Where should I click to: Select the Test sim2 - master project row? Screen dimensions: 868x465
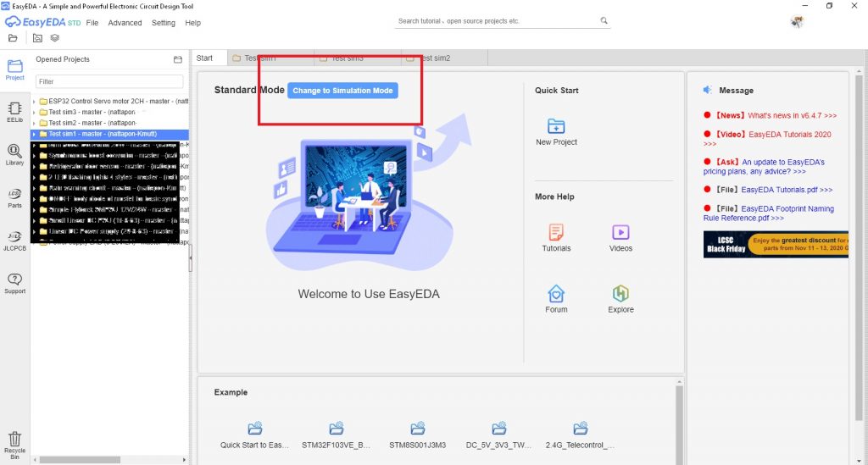109,124
